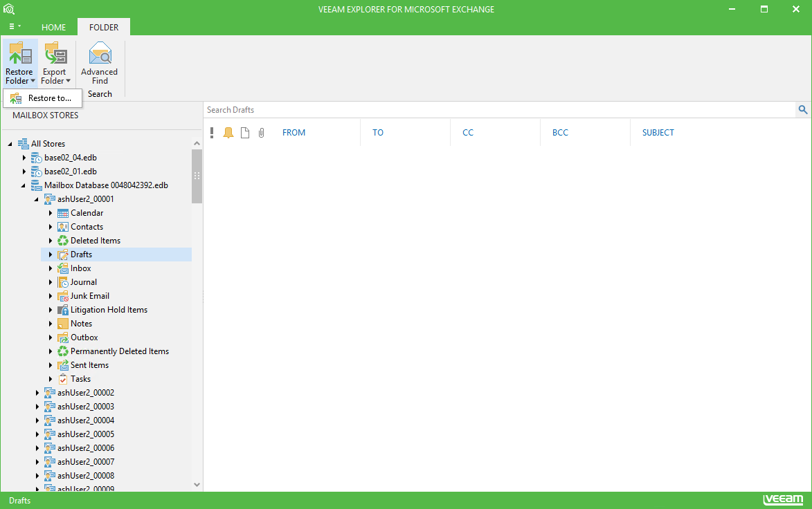Click the Tasks folder icon
Screen dimensions: 812x509
(63, 379)
